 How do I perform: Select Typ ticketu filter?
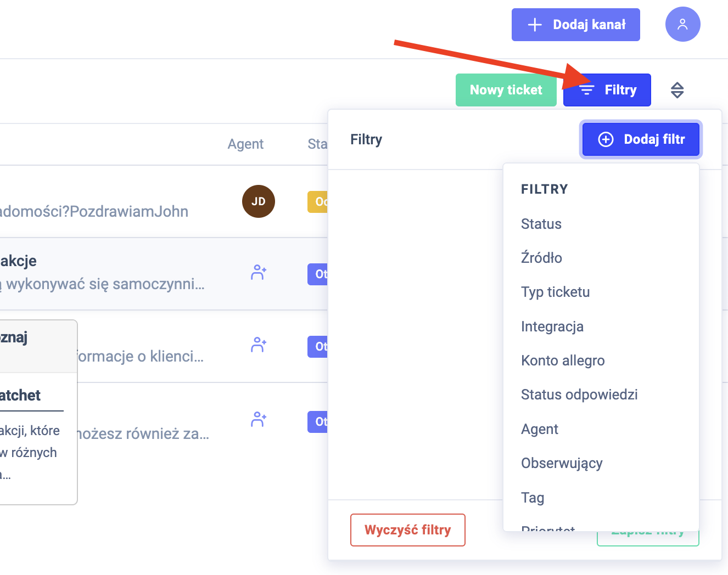point(555,292)
